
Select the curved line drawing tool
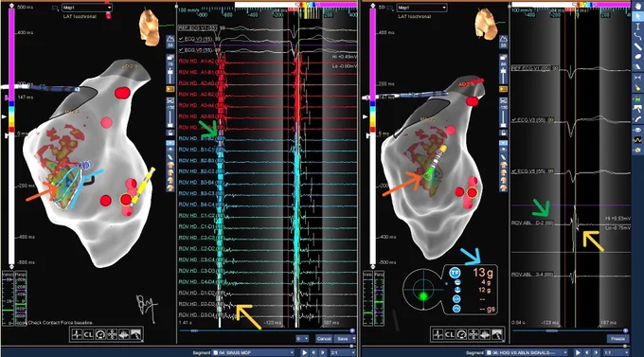point(637,36)
